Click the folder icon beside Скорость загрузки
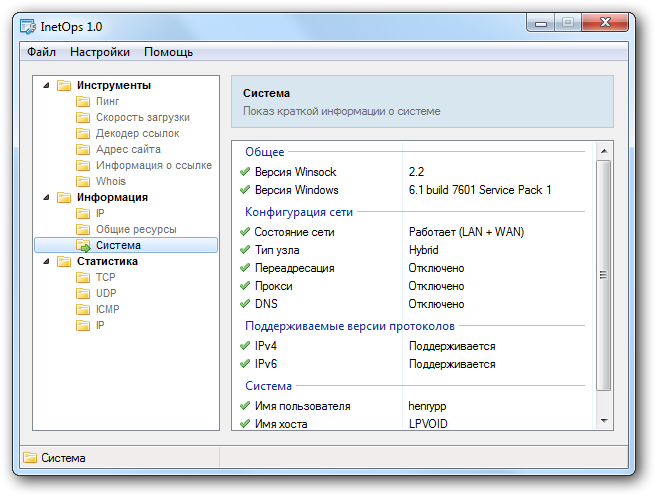Screen dimensions: 656x496 [84, 118]
